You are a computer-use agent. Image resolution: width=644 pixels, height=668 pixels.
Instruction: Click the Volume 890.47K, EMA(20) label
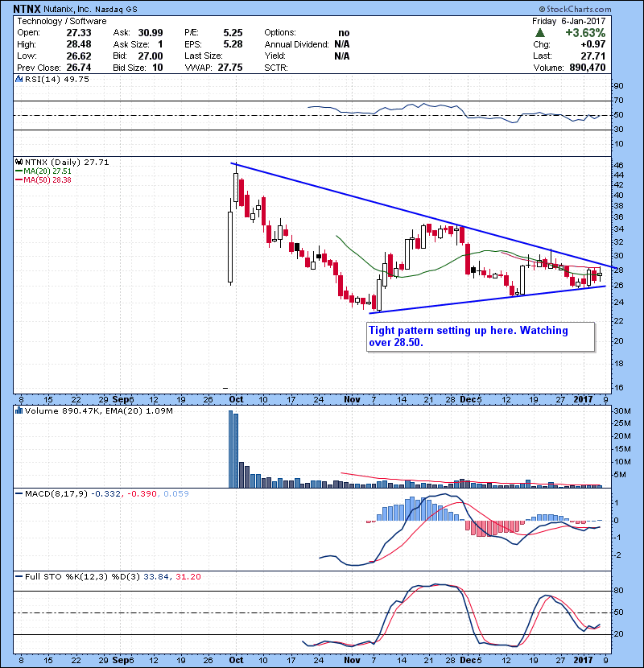click(99, 410)
